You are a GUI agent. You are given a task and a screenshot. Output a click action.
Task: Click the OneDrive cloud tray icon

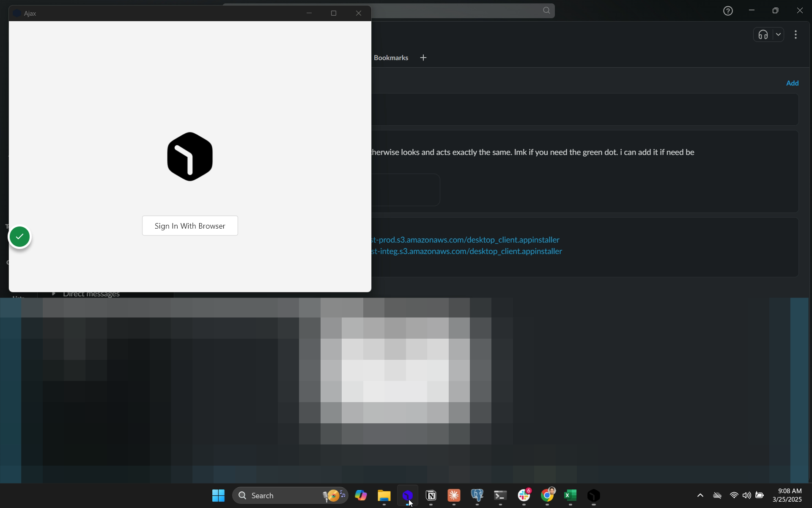717,495
